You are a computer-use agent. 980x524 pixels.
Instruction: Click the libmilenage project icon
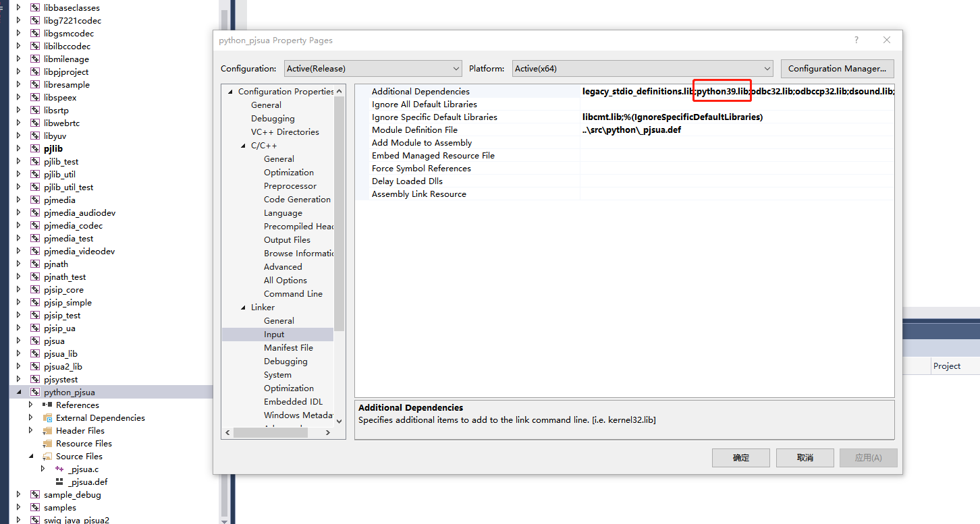tap(35, 59)
